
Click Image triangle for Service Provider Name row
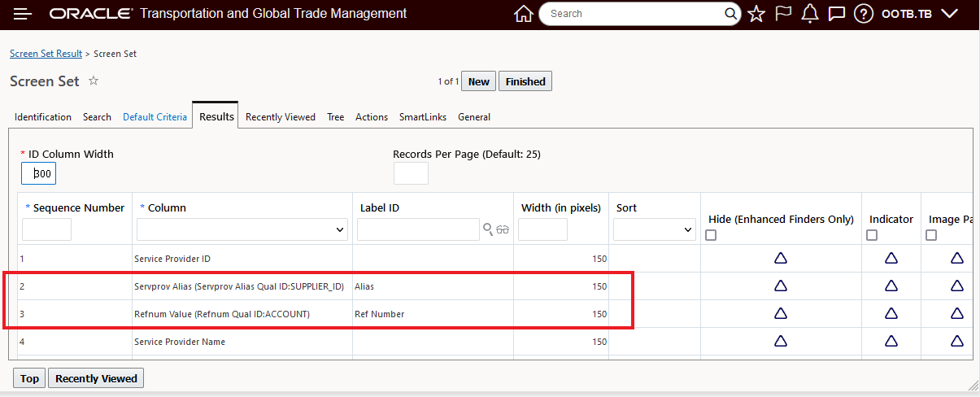pyautogui.click(x=957, y=342)
